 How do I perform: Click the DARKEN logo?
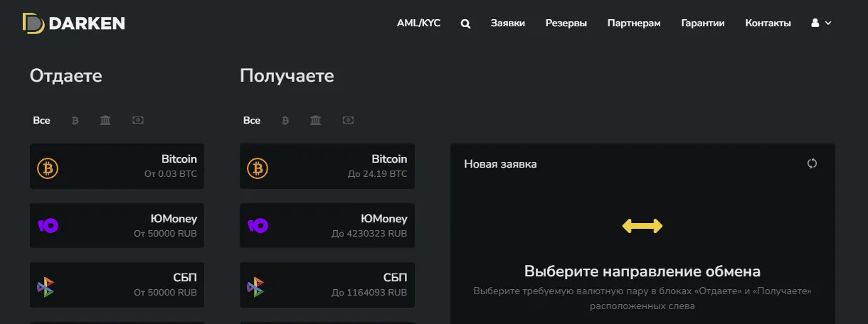73,23
